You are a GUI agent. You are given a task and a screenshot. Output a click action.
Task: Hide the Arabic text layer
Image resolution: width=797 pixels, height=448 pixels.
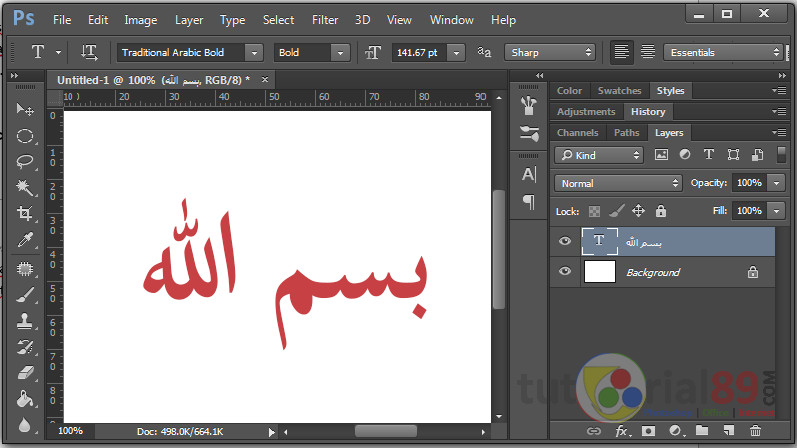point(565,241)
